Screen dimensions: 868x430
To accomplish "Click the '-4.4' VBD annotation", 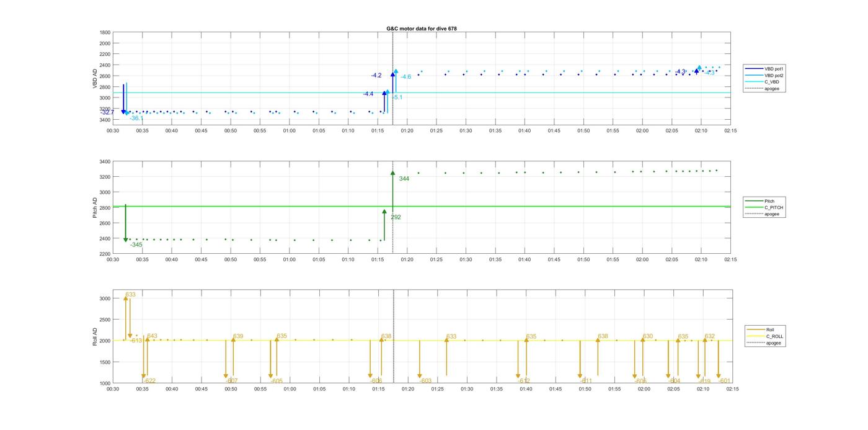I will point(368,94).
